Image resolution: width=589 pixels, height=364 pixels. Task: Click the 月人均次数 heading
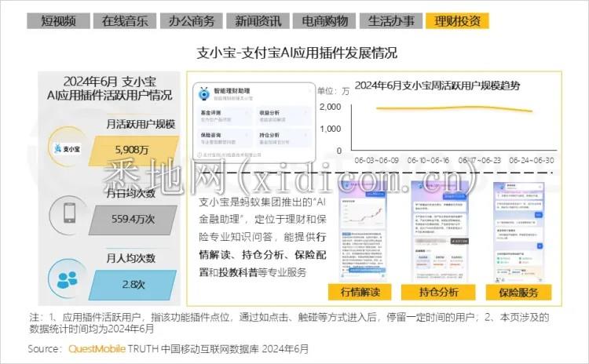pyautogui.click(x=130, y=258)
